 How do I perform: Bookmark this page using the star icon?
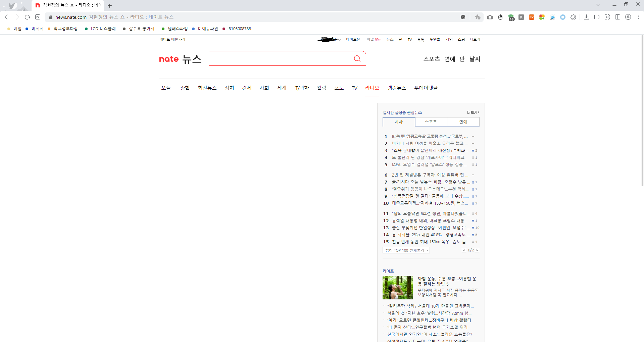pos(478,17)
